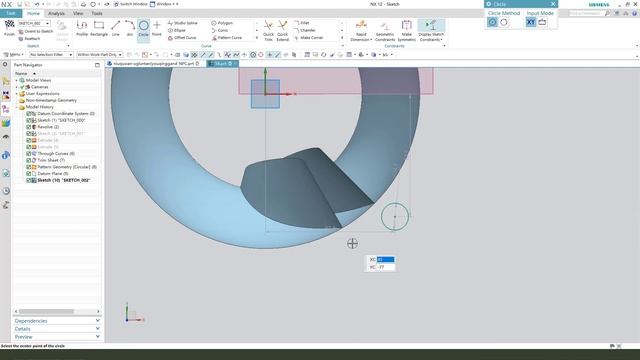
Task: Select the Arc tool
Action: click(130, 28)
